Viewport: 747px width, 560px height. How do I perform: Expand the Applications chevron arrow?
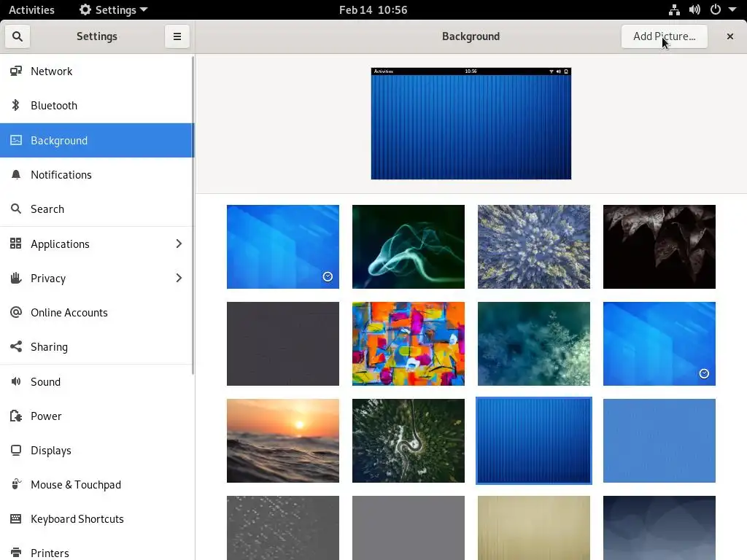(x=179, y=244)
